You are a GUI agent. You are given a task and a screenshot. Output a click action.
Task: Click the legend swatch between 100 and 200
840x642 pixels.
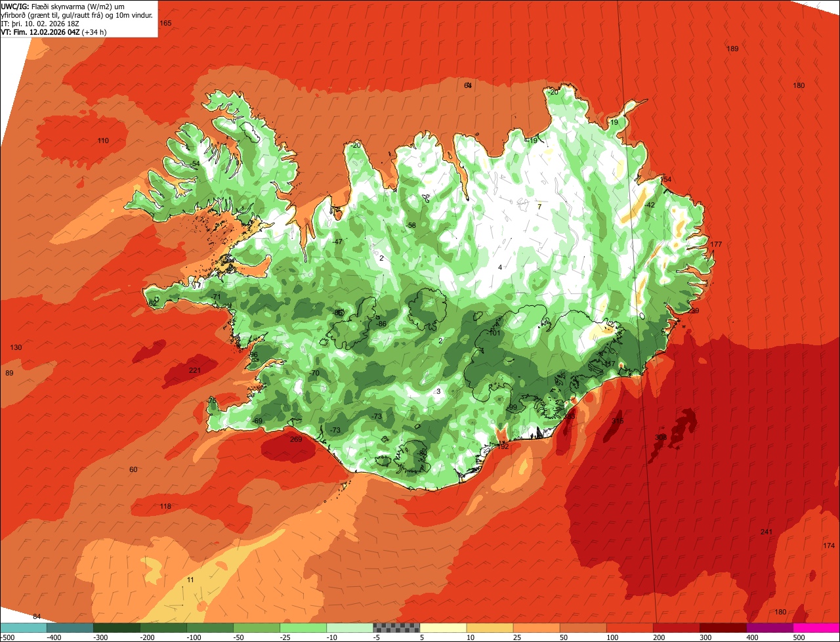[x=629, y=628]
